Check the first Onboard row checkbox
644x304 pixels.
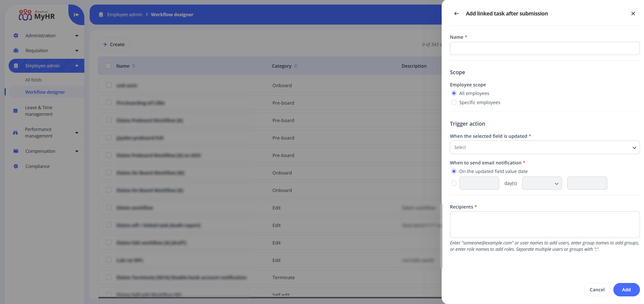(x=109, y=85)
